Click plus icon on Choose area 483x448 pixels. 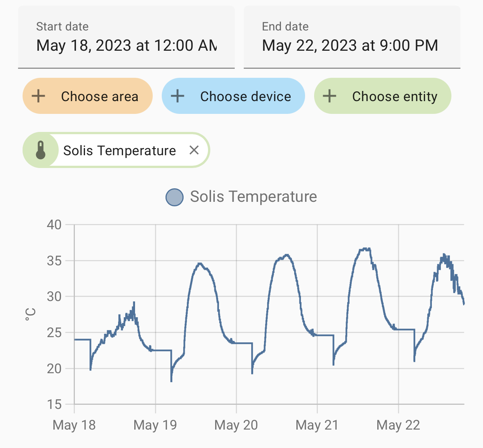click(x=38, y=96)
